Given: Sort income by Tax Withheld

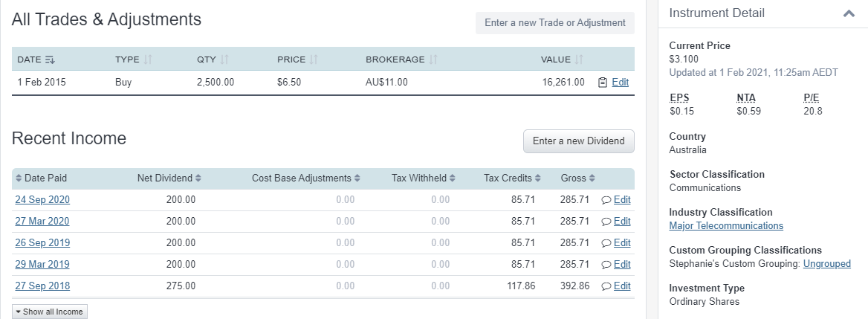Looking at the screenshot, I should pos(423,178).
